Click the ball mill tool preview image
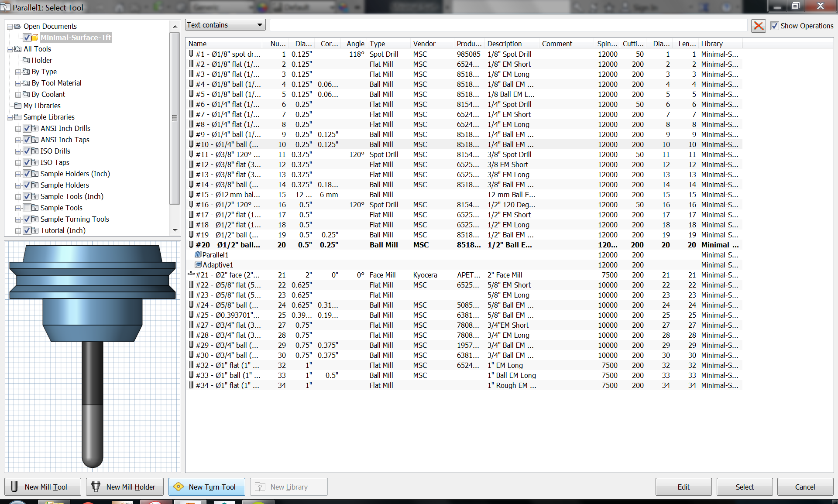The height and width of the screenshot is (504, 838). tap(93, 357)
